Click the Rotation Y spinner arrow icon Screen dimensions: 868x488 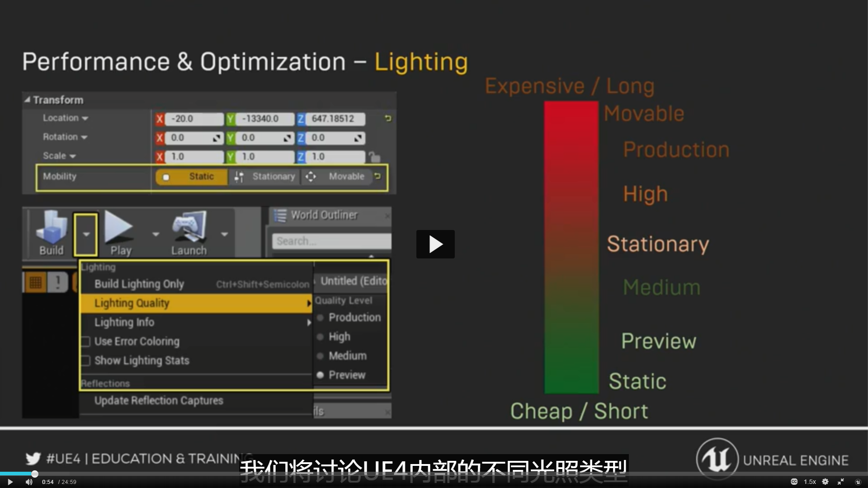coord(288,138)
